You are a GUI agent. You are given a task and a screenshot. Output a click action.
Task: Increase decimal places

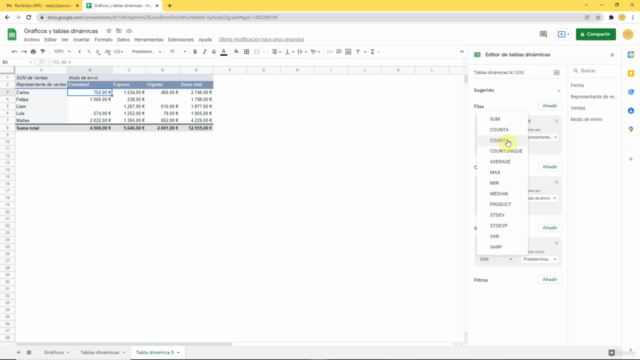click(x=107, y=52)
